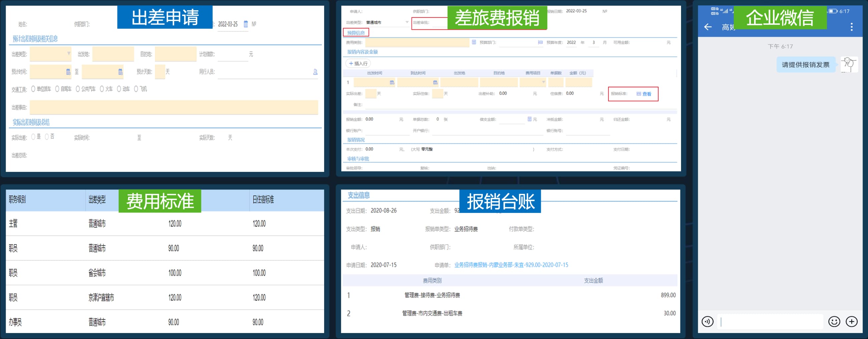868x339 pixels.
Task: Click the 金额 cell in row 1
Action: tap(579, 82)
